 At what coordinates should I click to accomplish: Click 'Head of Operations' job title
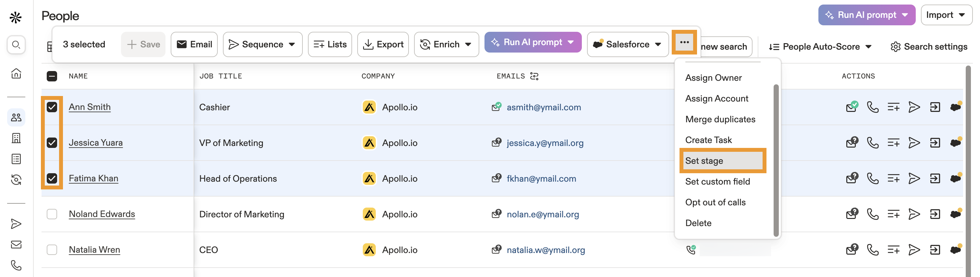coord(238,178)
